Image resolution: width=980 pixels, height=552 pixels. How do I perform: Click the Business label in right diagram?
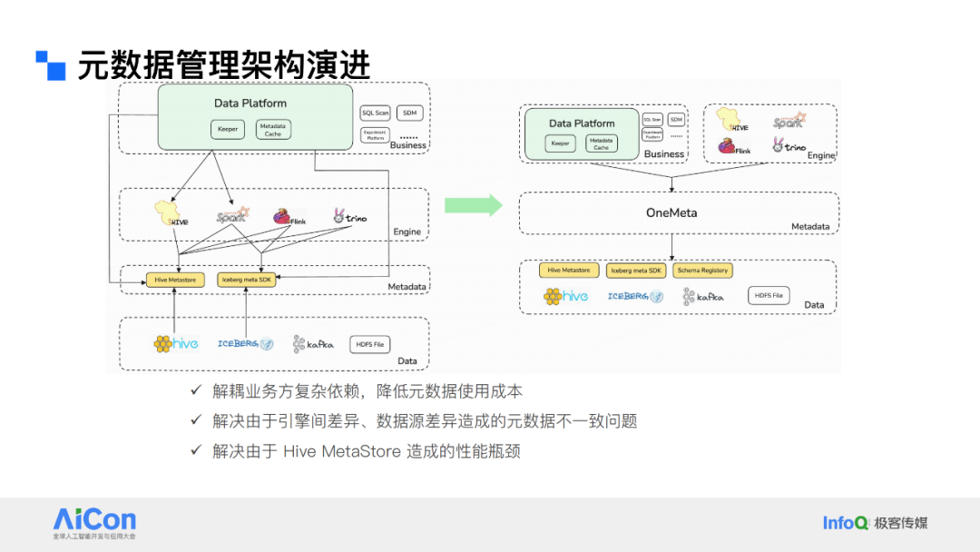coord(664,153)
